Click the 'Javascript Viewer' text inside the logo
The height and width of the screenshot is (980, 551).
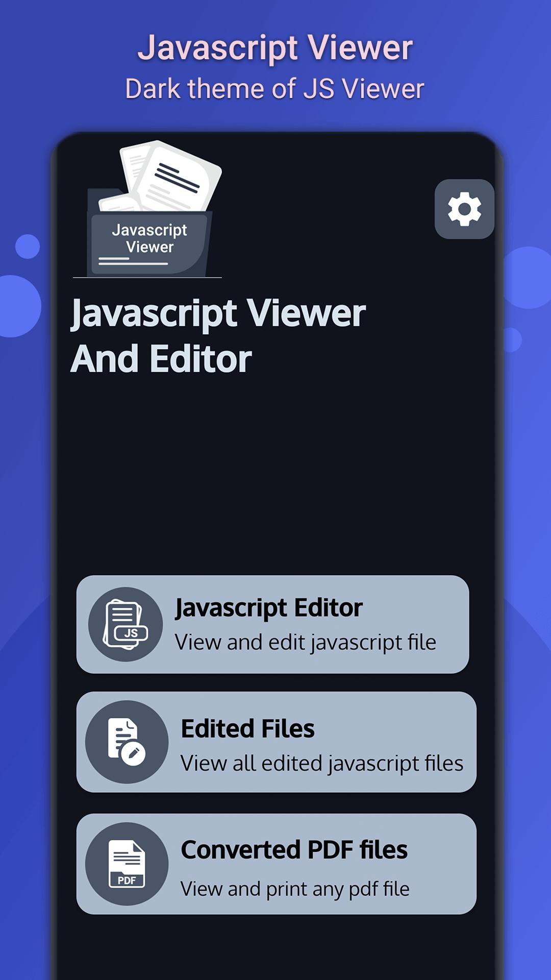tap(149, 238)
